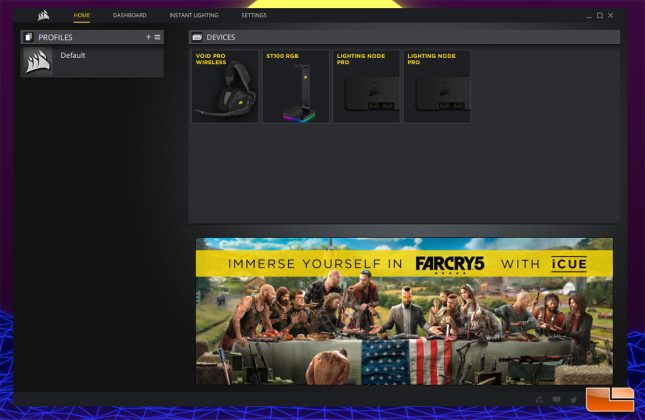Open the Twitter icon in footer
Screen dimensions: 645x420
click(x=573, y=399)
